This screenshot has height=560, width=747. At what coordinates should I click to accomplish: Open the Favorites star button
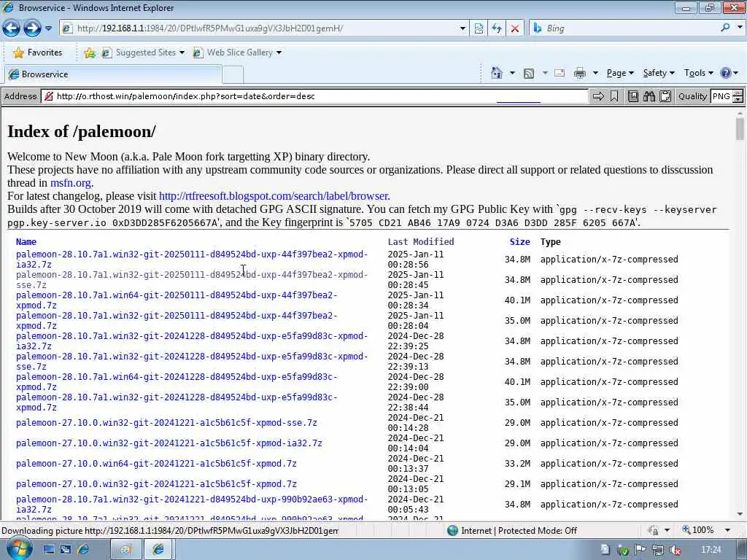[x=38, y=52]
